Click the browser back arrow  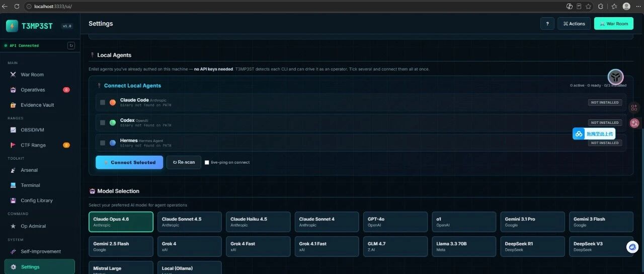click(x=6, y=6)
